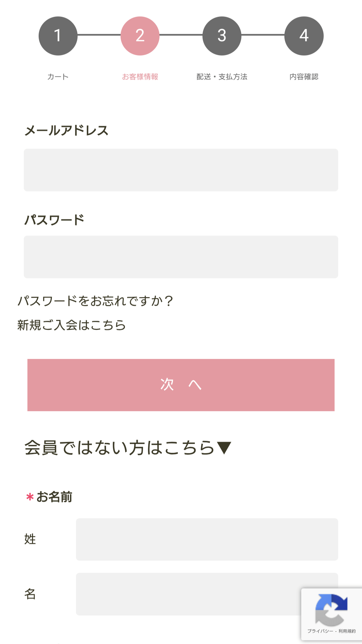Click the 姓 surname input field
Viewport: 362px width, 644px height.
[207, 540]
